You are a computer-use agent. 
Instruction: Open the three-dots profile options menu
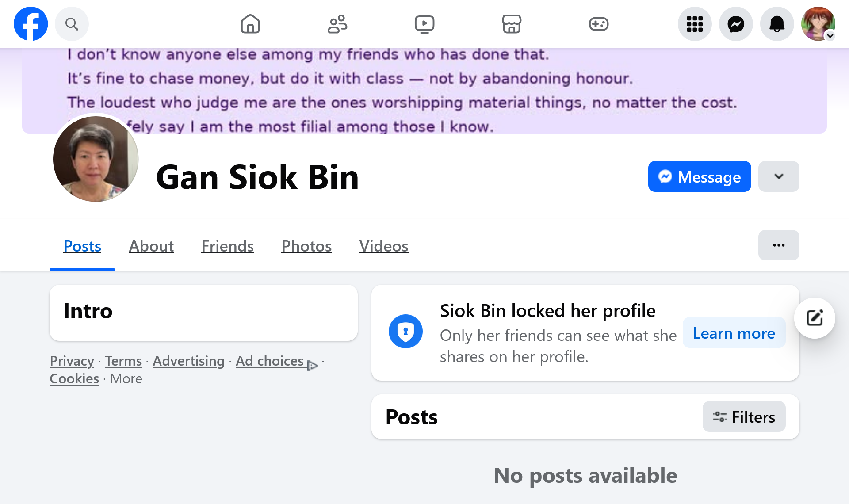click(779, 245)
